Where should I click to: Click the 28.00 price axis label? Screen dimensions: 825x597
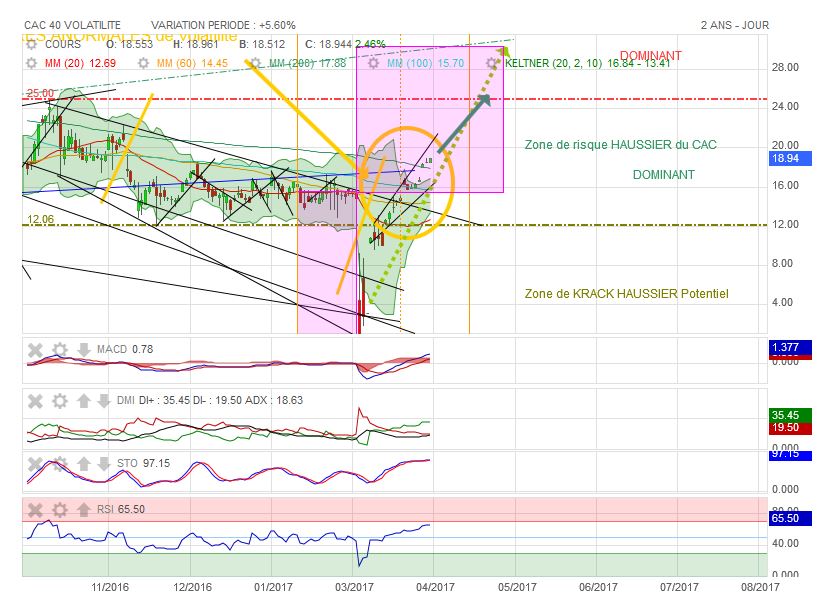[785, 67]
